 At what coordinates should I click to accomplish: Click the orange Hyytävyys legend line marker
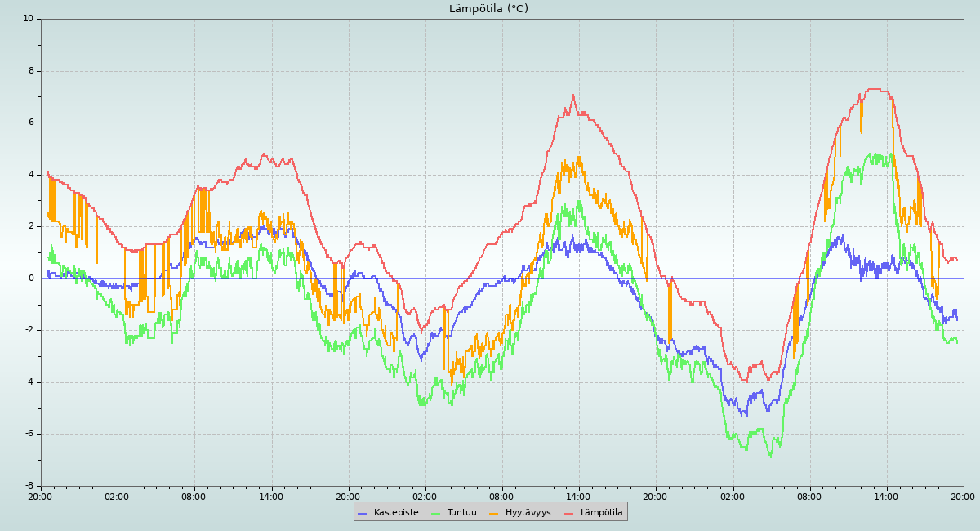click(494, 513)
